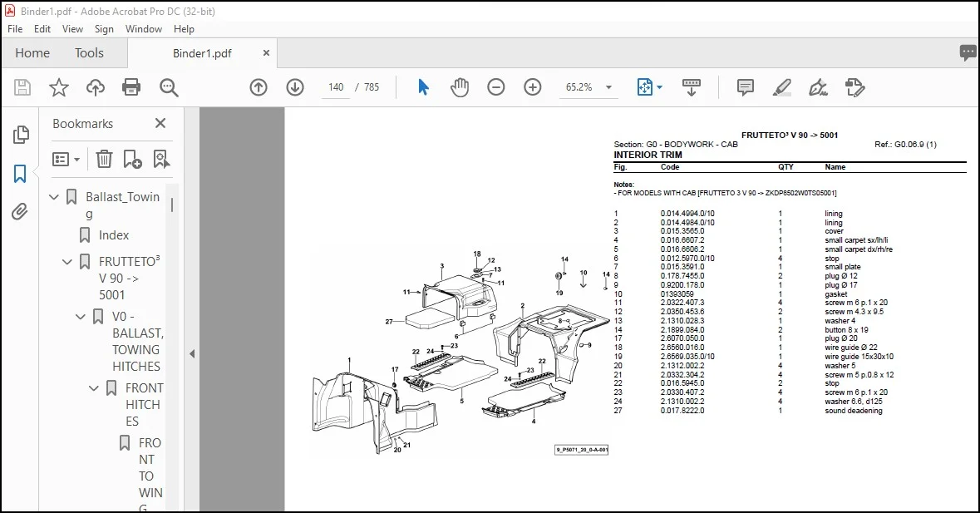Open the View menu
Viewport: 980px width, 513px height.
[x=72, y=29]
